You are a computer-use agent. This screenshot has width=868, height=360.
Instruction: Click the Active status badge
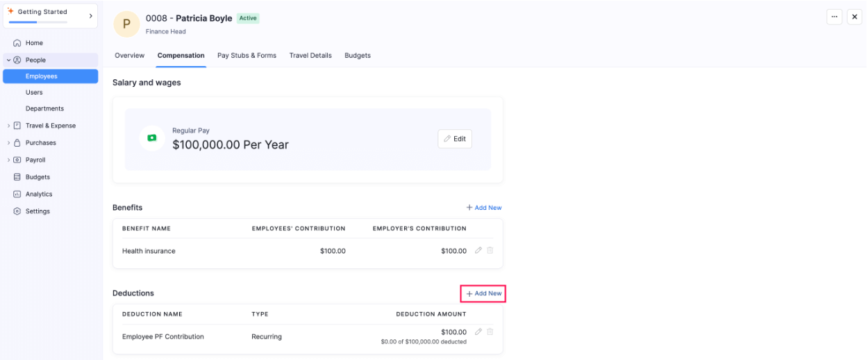coord(248,19)
